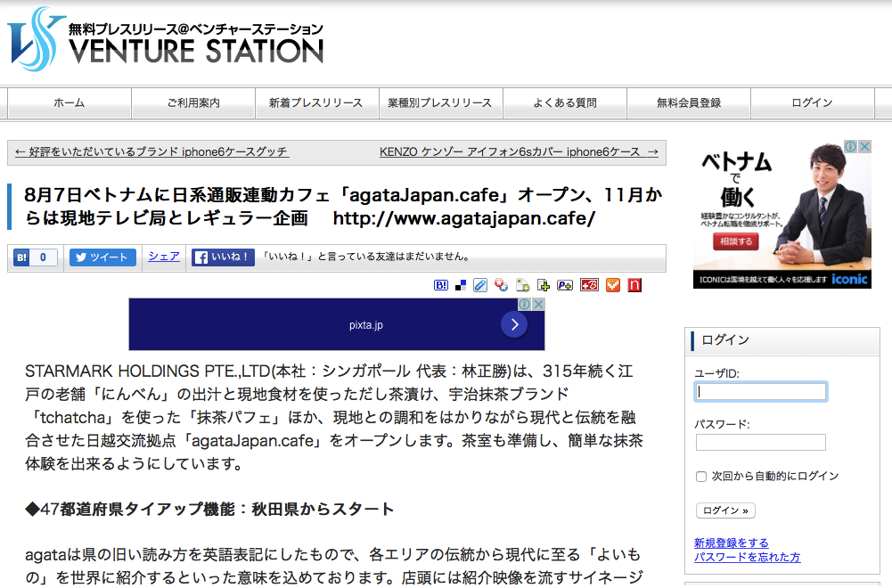This screenshot has width=892, height=588.
Task: Open the ログイン navigation tab
Action: point(813,103)
